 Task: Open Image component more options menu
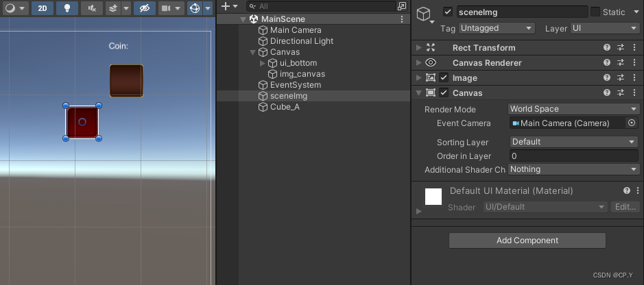click(633, 78)
